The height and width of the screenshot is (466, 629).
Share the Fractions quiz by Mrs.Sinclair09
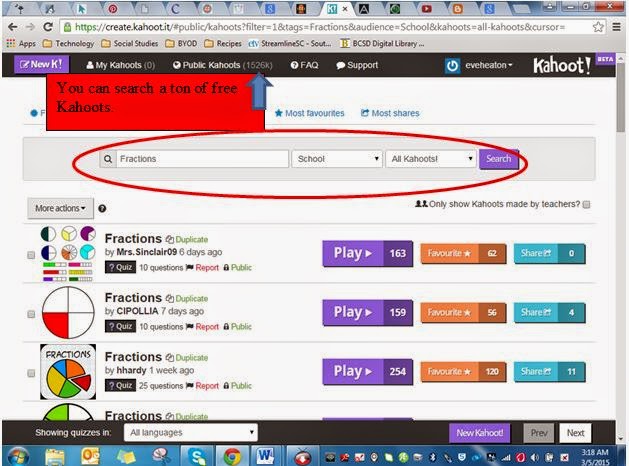pyautogui.click(x=550, y=253)
